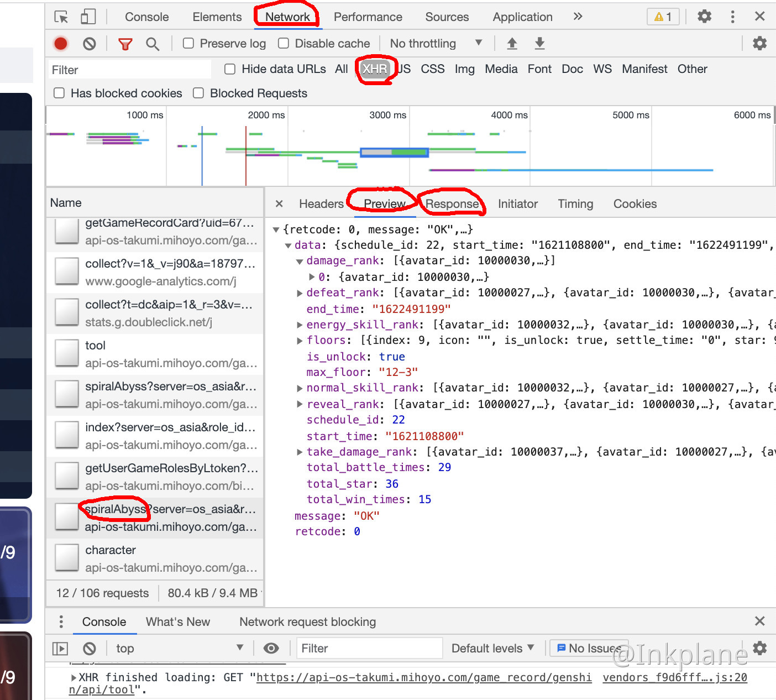Toggle the device toolbar icon
The image size is (776, 700).
click(x=88, y=17)
